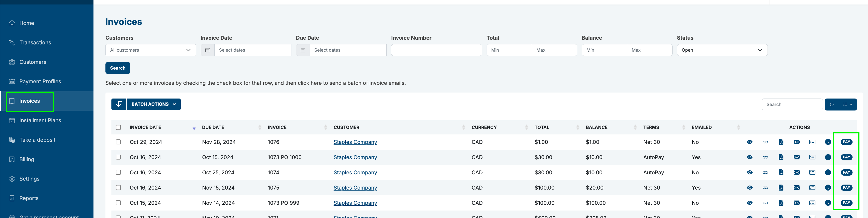Open the Staples Company link for invoice 1076
Screen dimensions: 868x218
click(355, 142)
